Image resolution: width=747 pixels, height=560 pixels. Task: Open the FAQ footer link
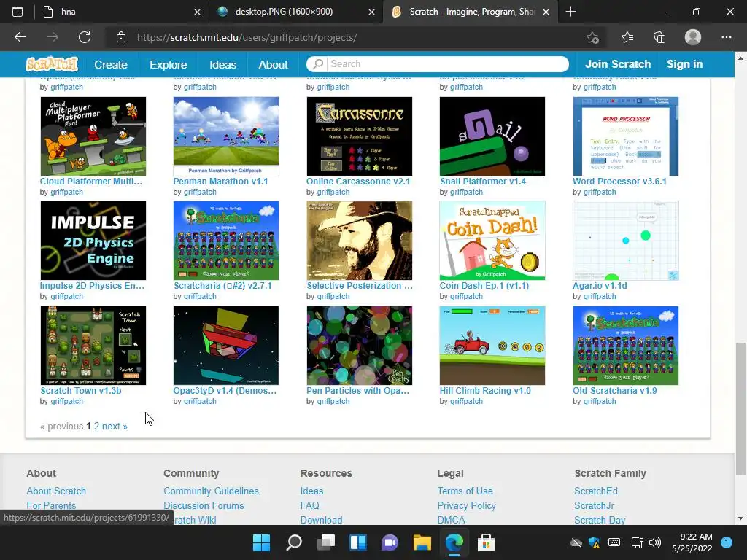(x=309, y=506)
